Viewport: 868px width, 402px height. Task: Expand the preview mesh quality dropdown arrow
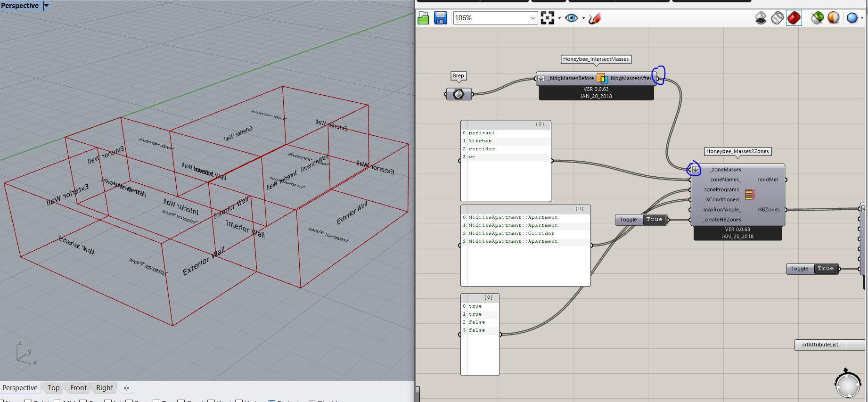(862, 18)
